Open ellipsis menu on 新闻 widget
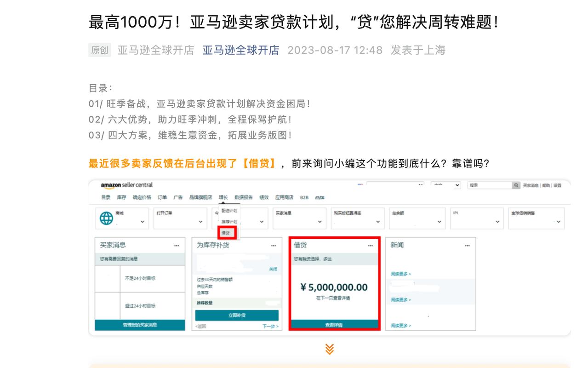 (x=468, y=246)
